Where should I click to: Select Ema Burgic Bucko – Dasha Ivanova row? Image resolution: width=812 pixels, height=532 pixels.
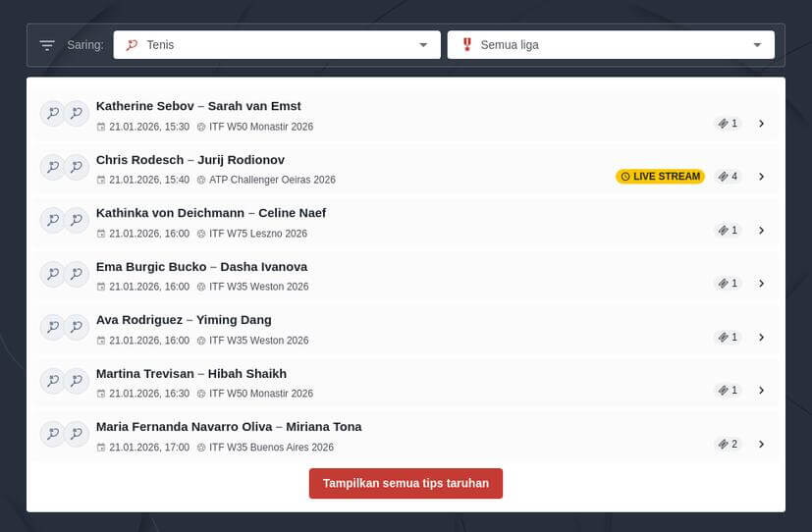tap(201, 266)
